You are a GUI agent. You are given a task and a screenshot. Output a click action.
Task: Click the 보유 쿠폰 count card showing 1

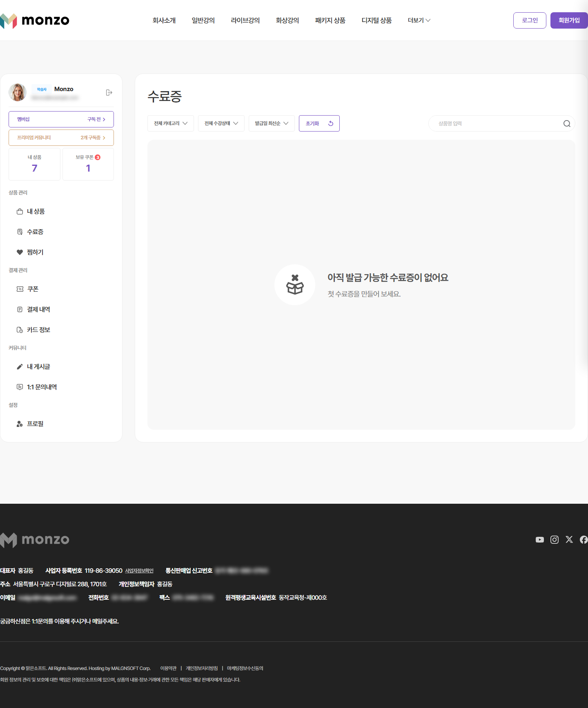point(88,164)
